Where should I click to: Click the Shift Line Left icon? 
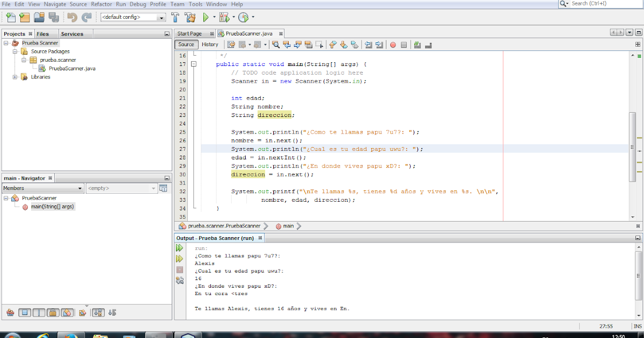(x=368, y=45)
